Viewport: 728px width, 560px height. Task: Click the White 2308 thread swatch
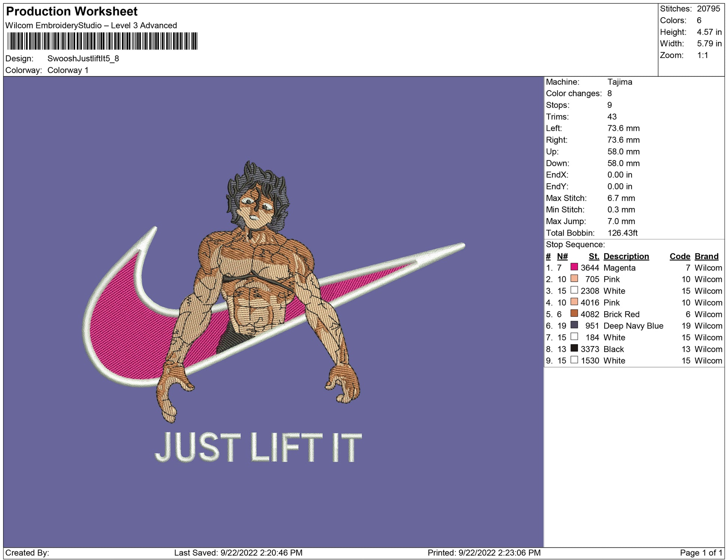(x=574, y=290)
